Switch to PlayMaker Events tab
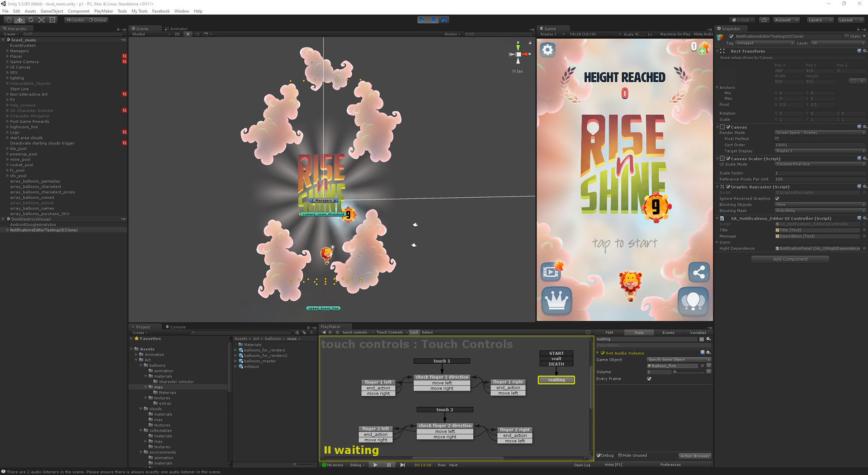 click(x=668, y=332)
